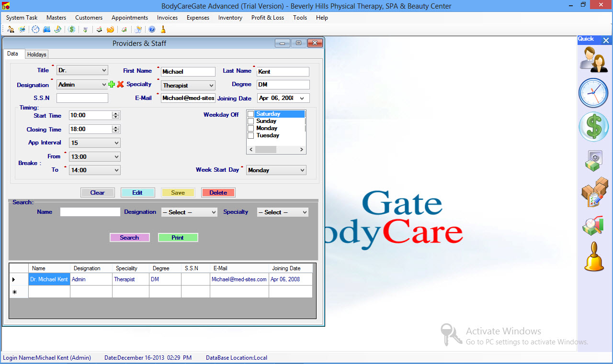
Task: Open the Specialty dropdown showing Therapist
Action: tap(211, 86)
